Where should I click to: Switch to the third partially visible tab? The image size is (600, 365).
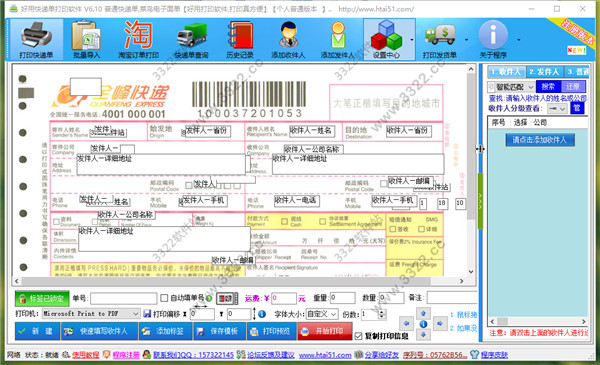[577, 72]
